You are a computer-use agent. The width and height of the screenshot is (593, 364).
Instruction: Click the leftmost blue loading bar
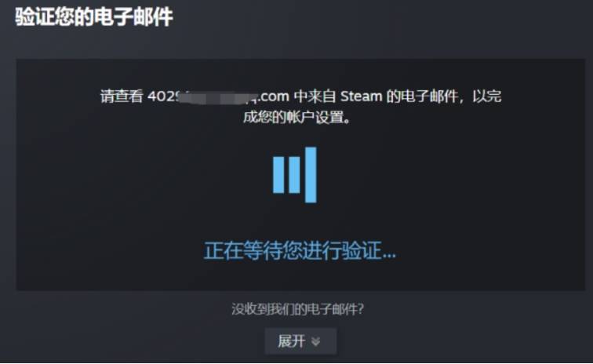point(278,175)
